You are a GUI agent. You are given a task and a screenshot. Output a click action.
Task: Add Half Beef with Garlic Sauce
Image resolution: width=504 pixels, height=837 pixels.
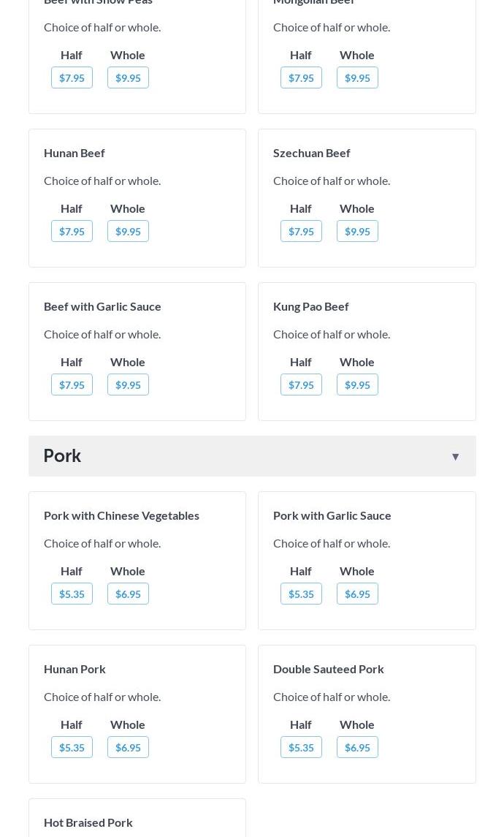[x=72, y=385]
